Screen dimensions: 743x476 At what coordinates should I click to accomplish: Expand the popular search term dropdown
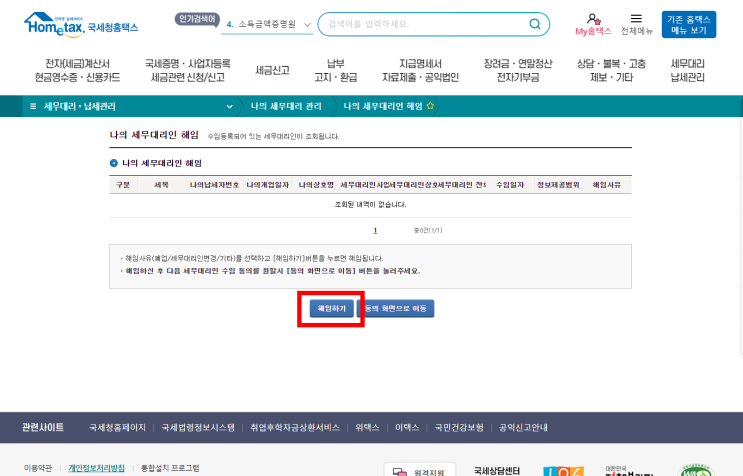click(307, 25)
